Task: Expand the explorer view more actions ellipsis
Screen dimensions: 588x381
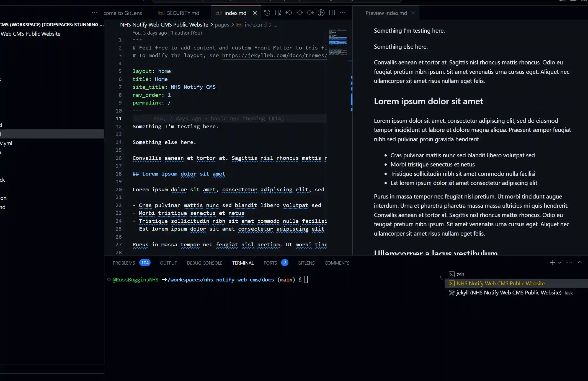Action: [x=94, y=13]
